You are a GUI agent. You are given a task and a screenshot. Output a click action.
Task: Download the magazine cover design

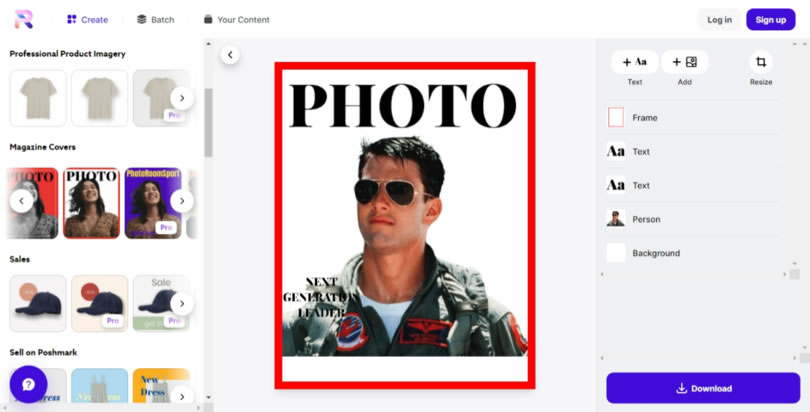(x=703, y=388)
